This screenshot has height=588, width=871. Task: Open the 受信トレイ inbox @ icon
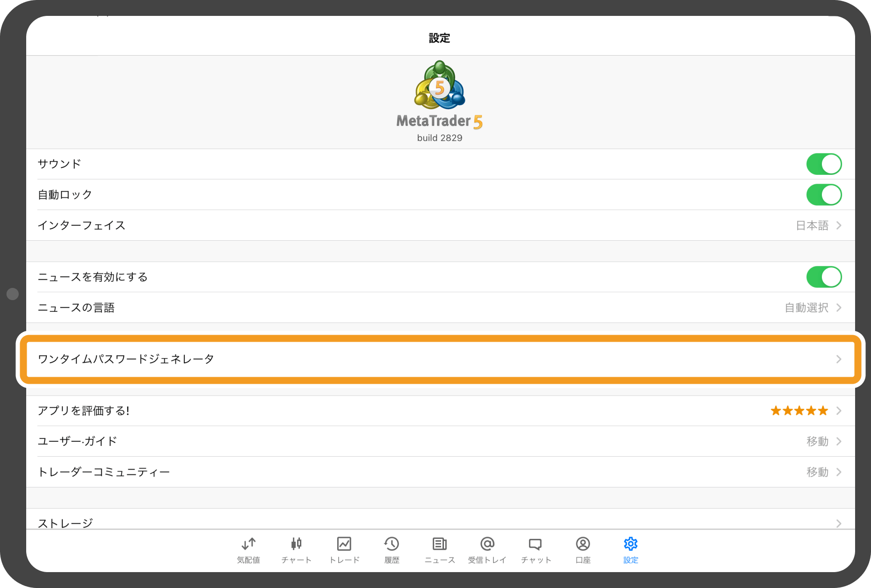(x=487, y=544)
